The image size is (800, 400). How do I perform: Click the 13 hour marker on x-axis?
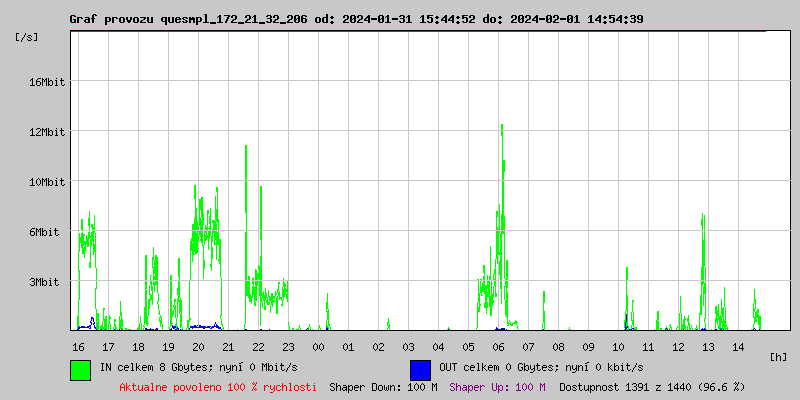click(708, 346)
